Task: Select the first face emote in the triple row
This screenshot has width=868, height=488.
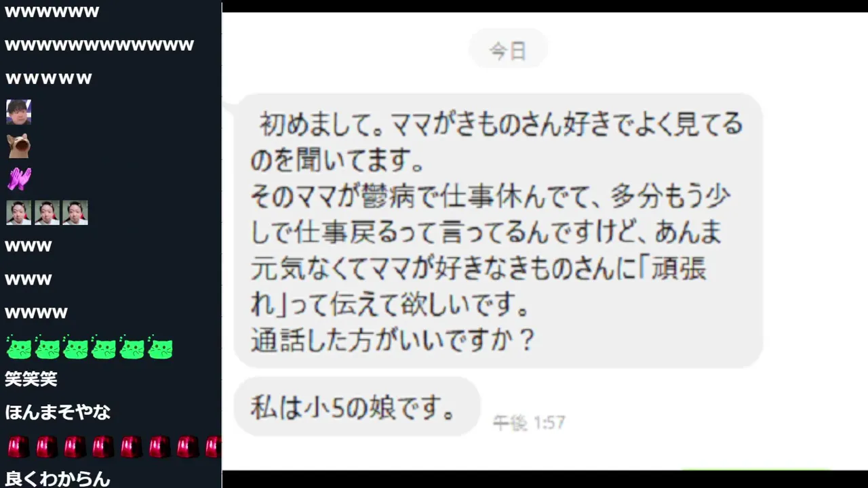Action: coord(18,212)
